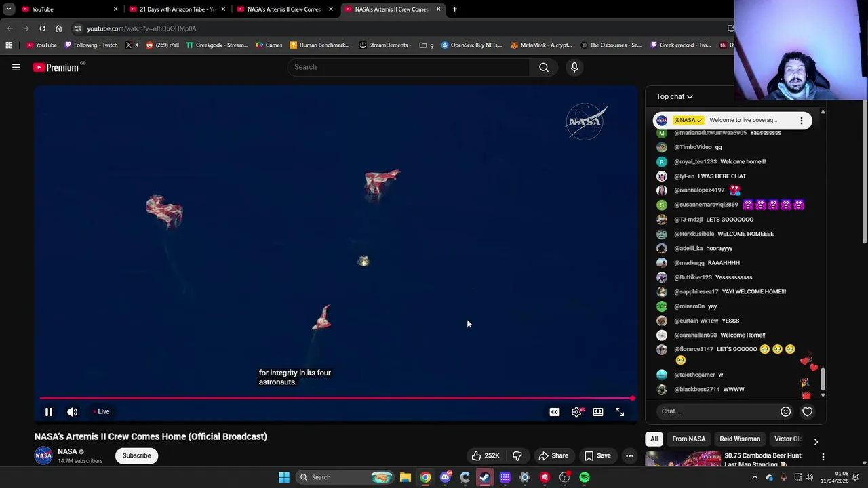This screenshot has width=868, height=488.
Task: Open NASA channel name link
Action: pos(67,451)
